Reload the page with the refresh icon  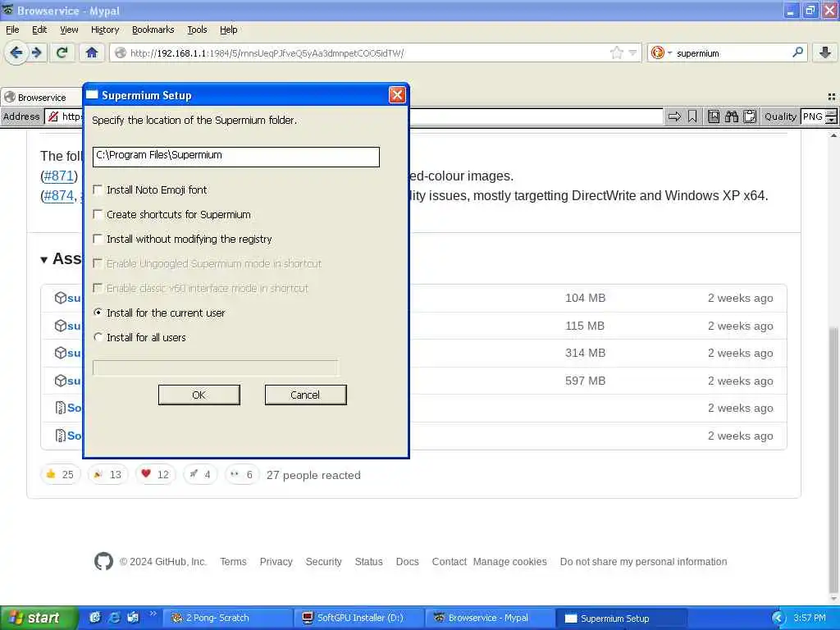coord(62,52)
